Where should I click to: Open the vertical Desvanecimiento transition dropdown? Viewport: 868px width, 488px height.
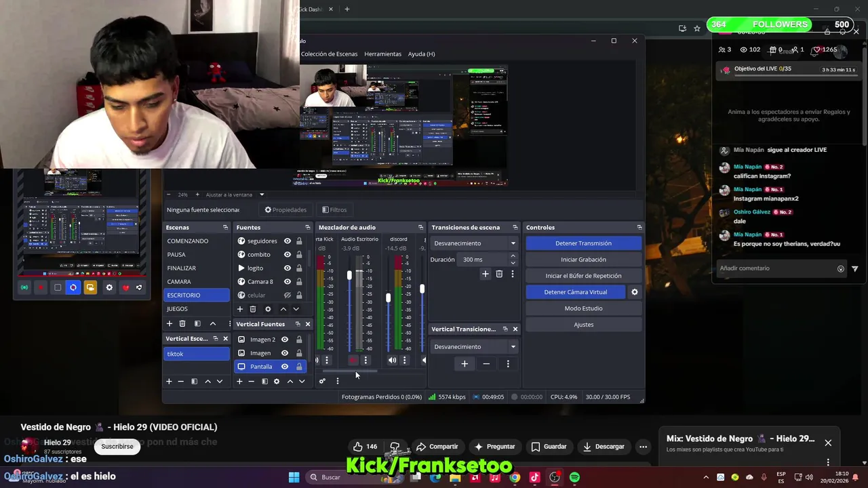tap(475, 347)
